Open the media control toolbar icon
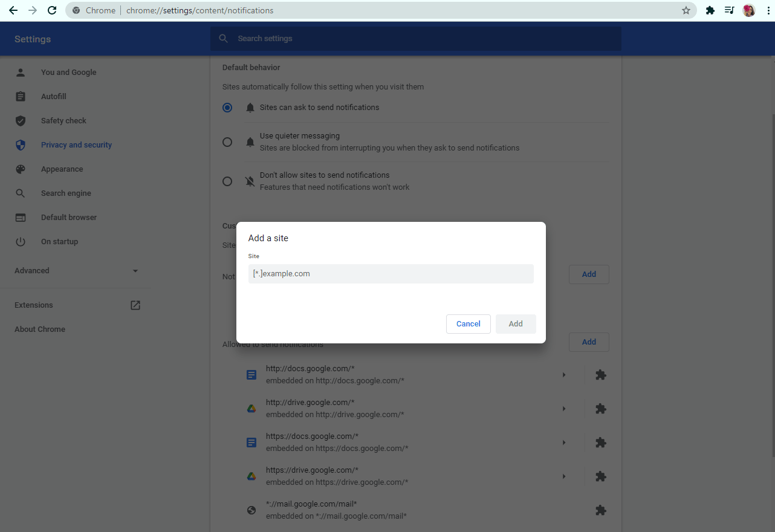The height and width of the screenshot is (532, 775). [730, 10]
